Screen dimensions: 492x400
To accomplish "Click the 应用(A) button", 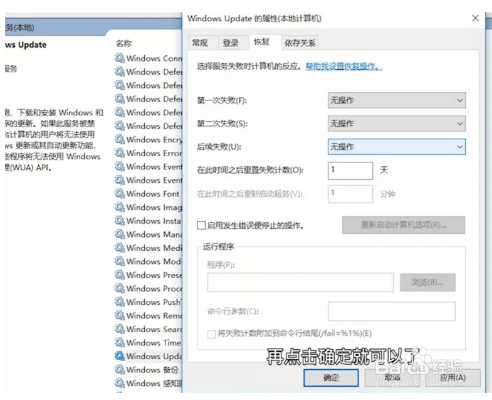I will click(x=453, y=378).
